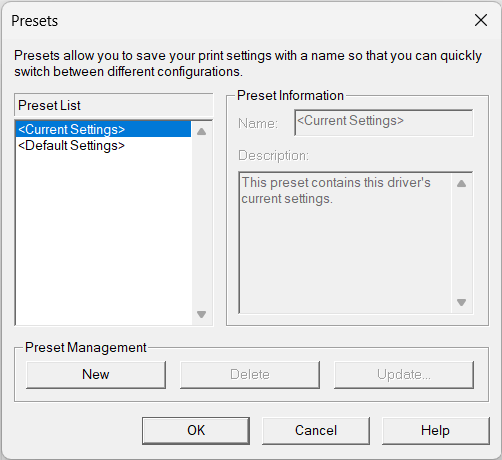This screenshot has width=502, height=460.
Task: Select <Default Settings> preset entry
Action: 103,146
